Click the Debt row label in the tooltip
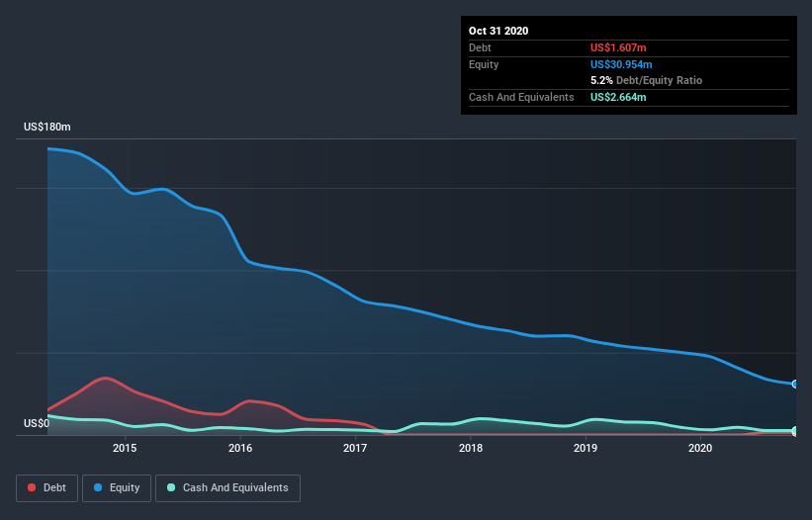The height and width of the screenshot is (520, 812). [x=480, y=47]
